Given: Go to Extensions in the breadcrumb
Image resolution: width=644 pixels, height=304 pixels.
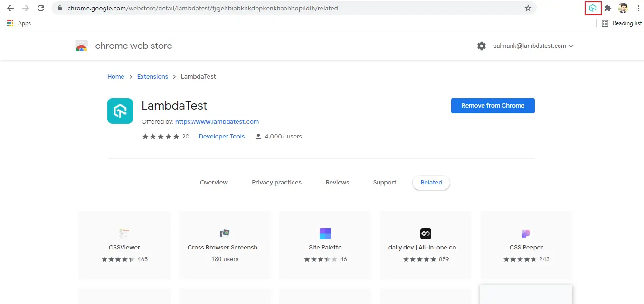Looking at the screenshot, I should 152,77.
